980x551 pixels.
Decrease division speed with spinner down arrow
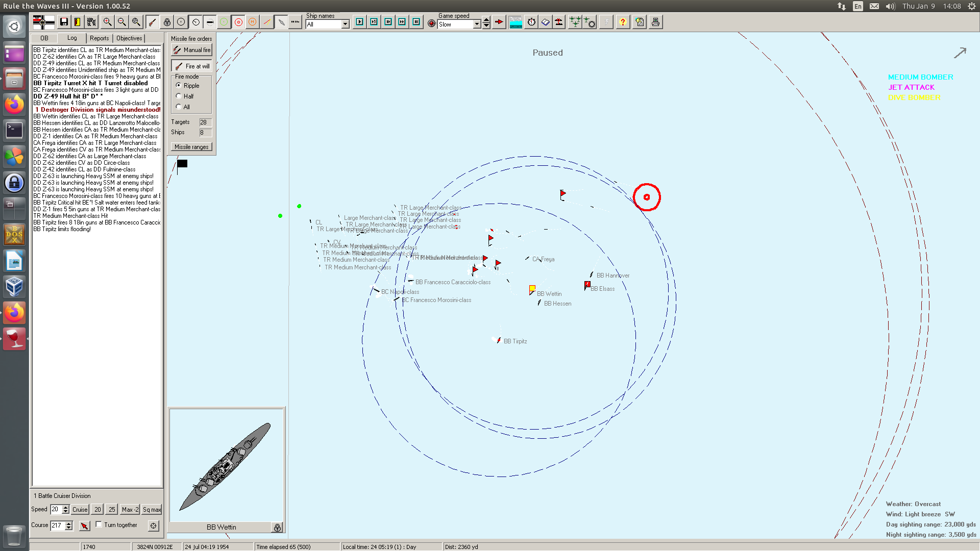click(65, 512)
